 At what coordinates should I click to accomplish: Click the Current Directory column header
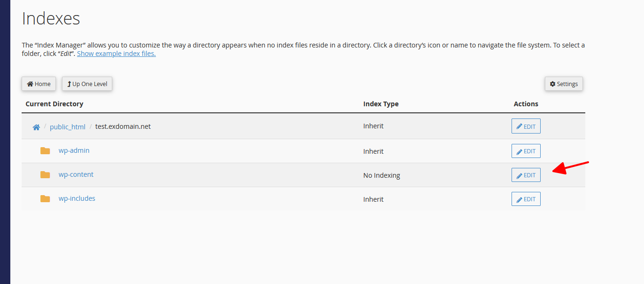[54, 104]
